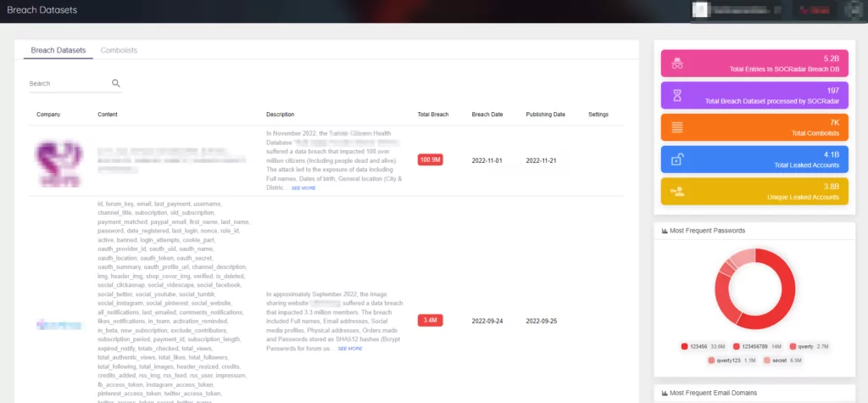Click the Breach Datasets page title

tap(42, 10)
